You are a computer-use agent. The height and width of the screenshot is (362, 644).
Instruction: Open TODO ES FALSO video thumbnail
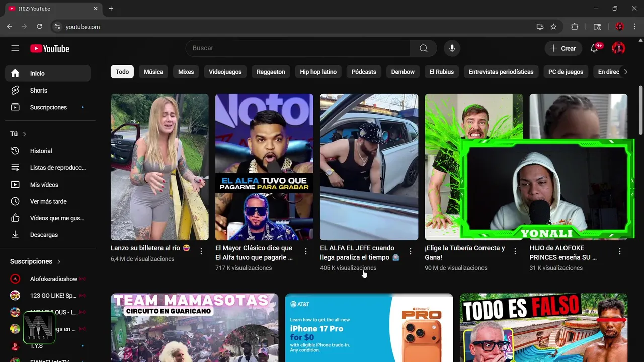[543, 328]
